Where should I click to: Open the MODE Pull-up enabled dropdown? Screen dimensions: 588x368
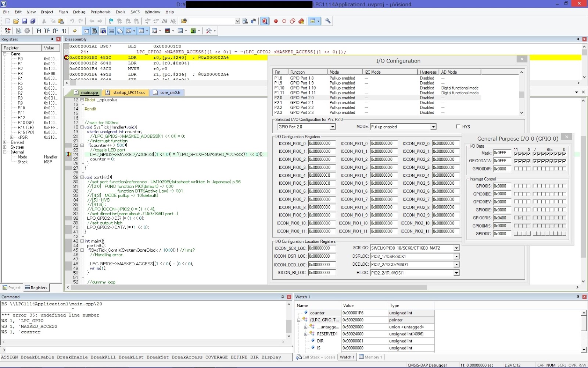(433, 127)
